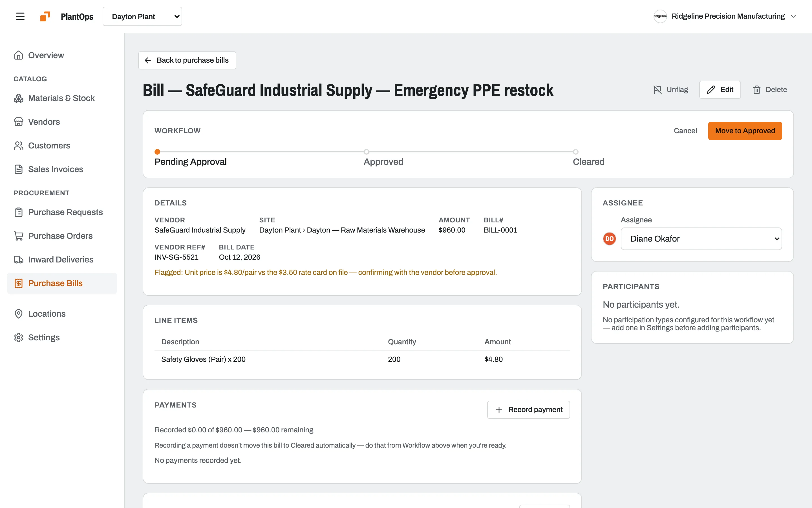Click the Settings gear icon
This screenshot has height=508, width=812.
18,337
